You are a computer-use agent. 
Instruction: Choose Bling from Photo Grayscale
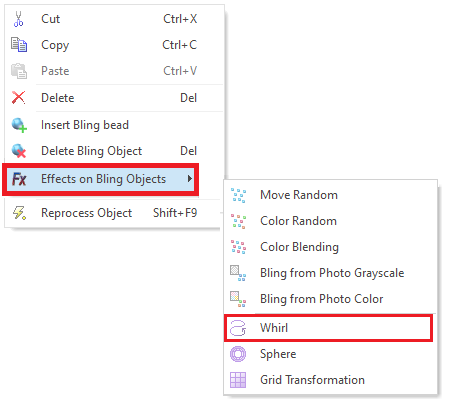coord(330,273)
